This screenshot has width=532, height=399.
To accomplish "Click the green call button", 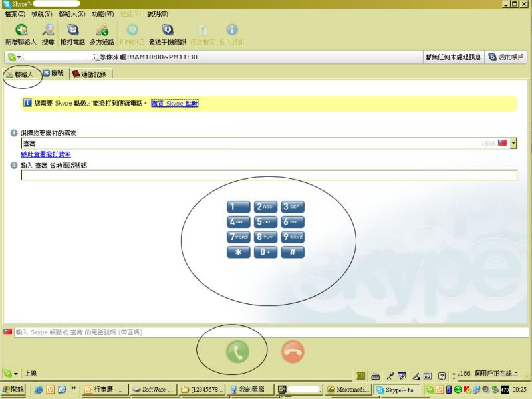I will 238,352.
